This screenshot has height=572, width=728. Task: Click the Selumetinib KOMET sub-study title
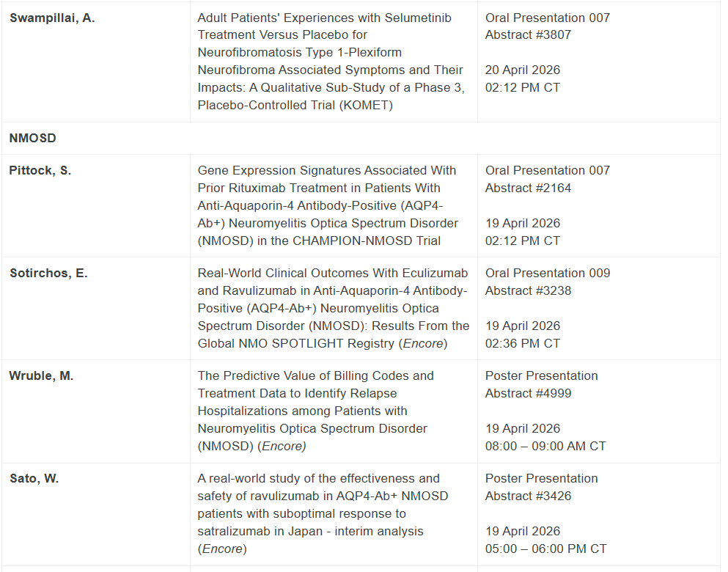point(330,61)
